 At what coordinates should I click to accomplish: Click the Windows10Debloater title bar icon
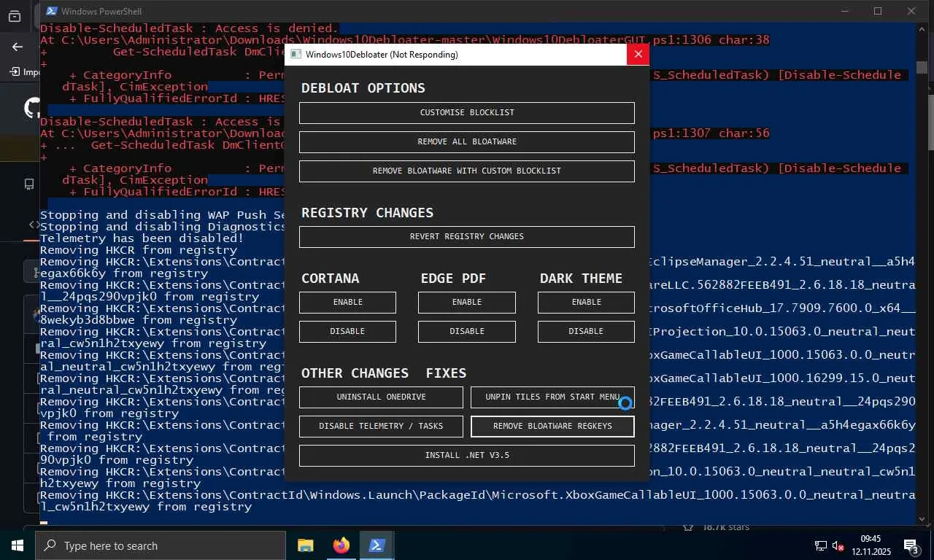pos(296,55)
